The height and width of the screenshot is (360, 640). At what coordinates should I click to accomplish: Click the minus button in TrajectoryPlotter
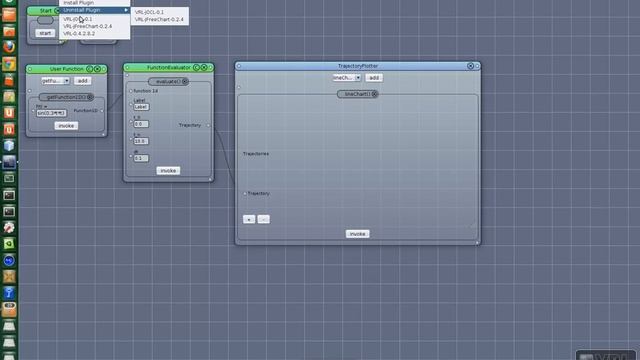point(264,220)
